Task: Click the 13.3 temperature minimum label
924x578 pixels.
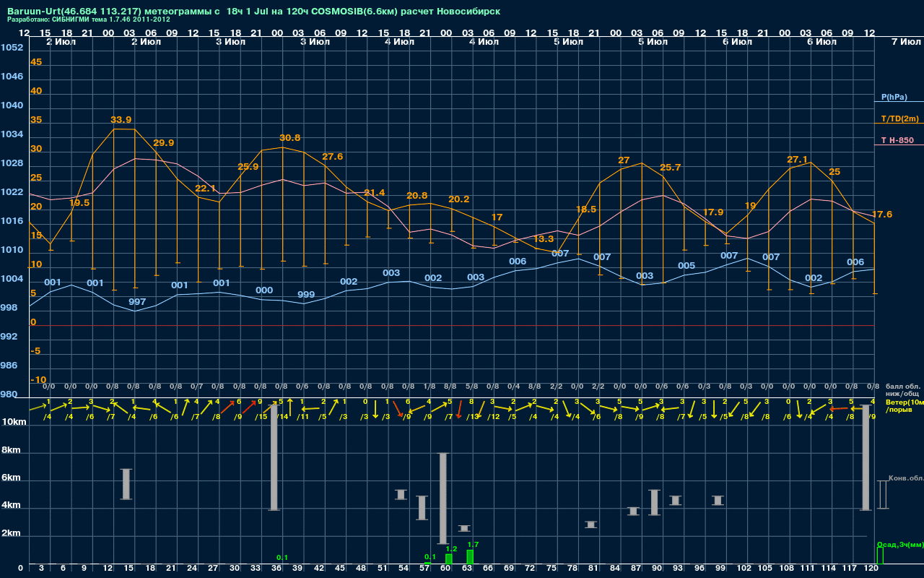Action: click(543, 239)
